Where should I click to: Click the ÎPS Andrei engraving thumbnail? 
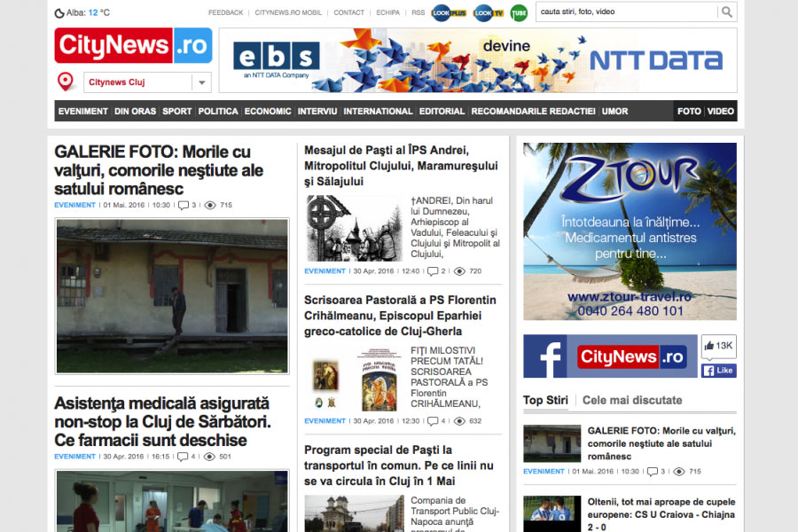tap(354, 228)
